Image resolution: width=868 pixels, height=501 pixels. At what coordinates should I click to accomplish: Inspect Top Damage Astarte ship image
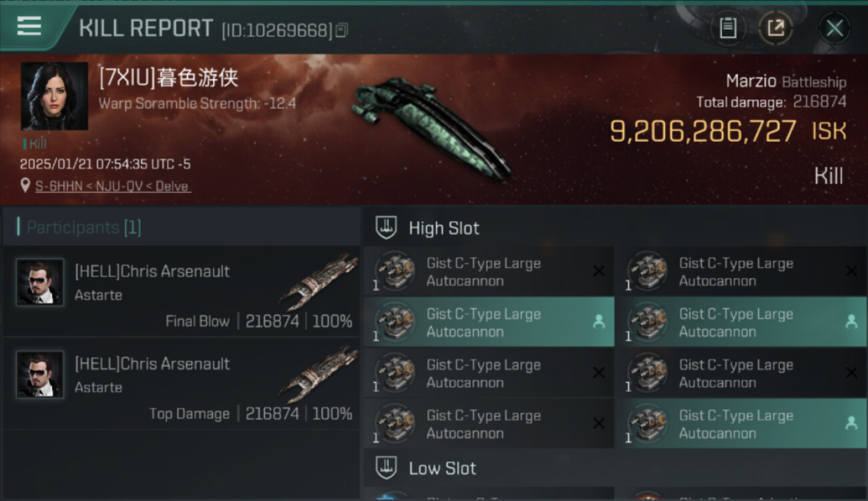point(318,373)
